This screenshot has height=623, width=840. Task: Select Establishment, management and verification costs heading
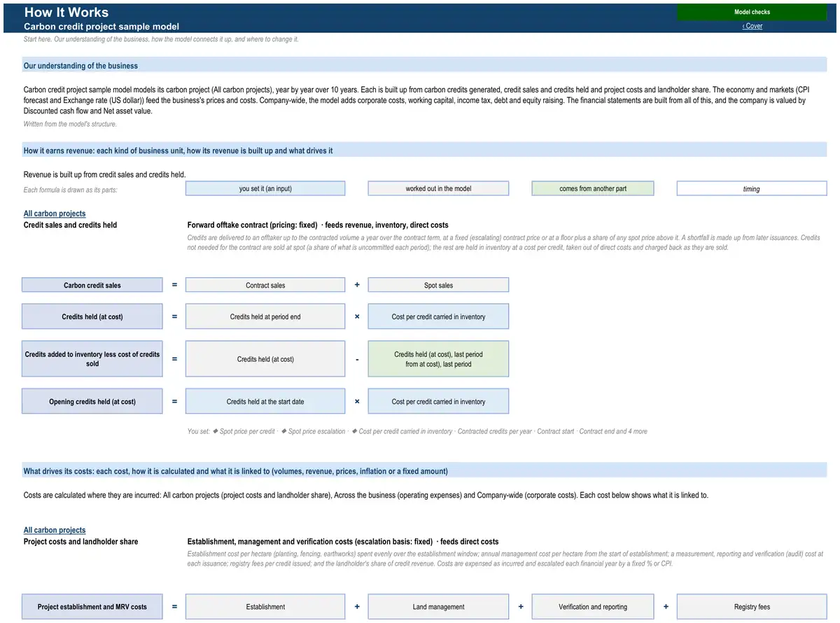343,541
